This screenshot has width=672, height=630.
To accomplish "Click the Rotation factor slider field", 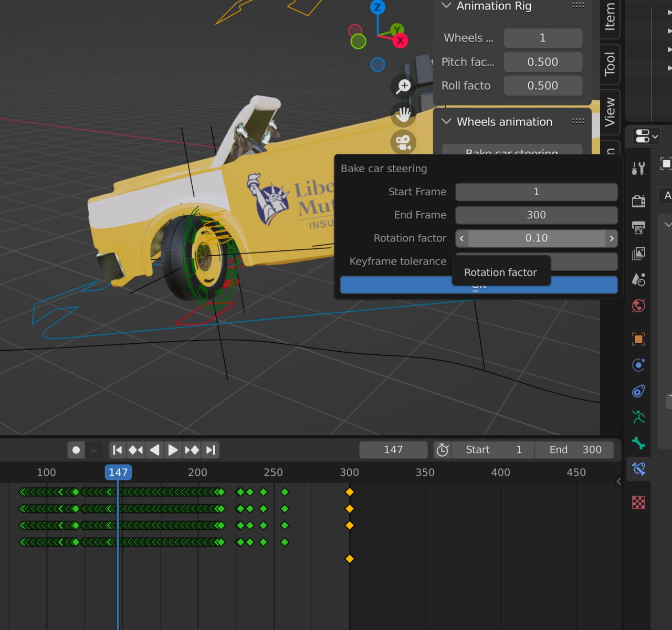I will pyautogui.click(x=536, y=238).
